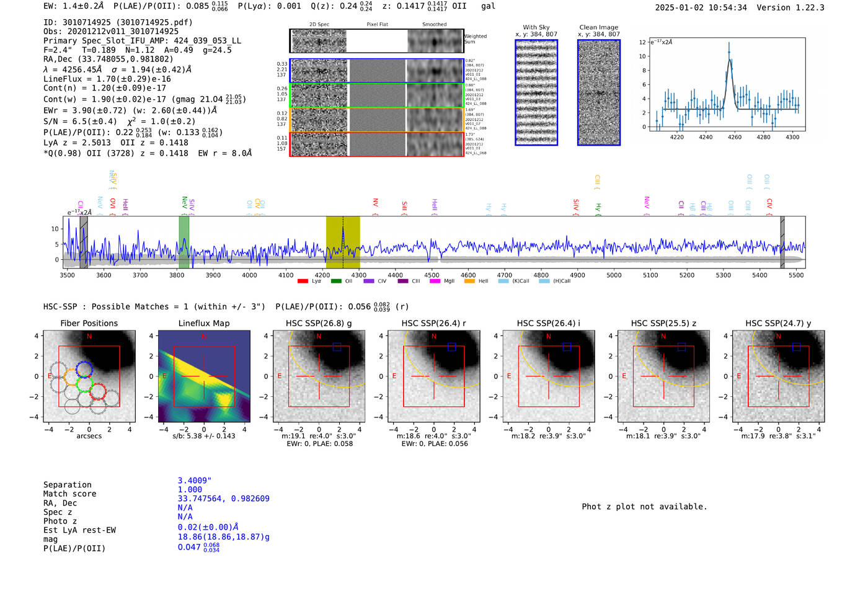
Task: Click the Match score value 1.000
Action: pos(190,489)
